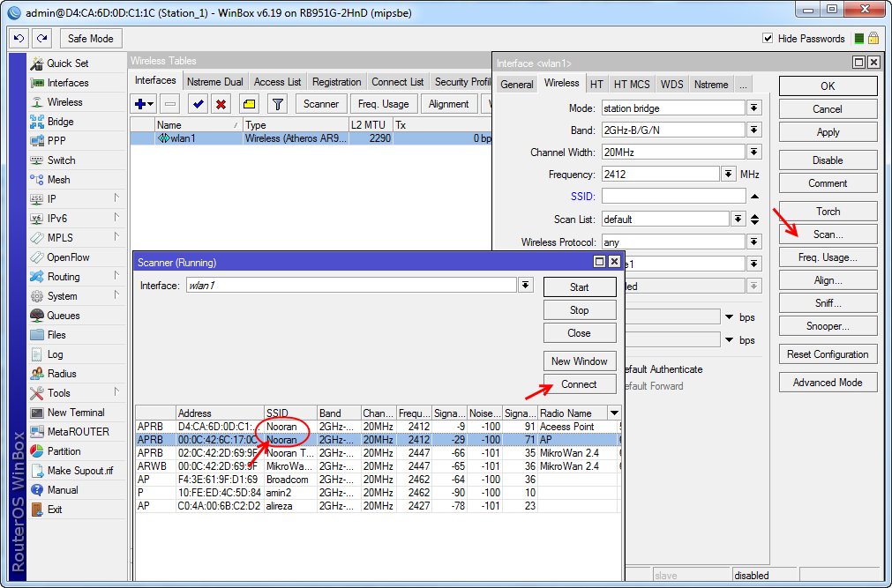The width and height of the screenshot is (892, 588).
Task: Click Exit in the sidebar
Action: pos(55,509)
